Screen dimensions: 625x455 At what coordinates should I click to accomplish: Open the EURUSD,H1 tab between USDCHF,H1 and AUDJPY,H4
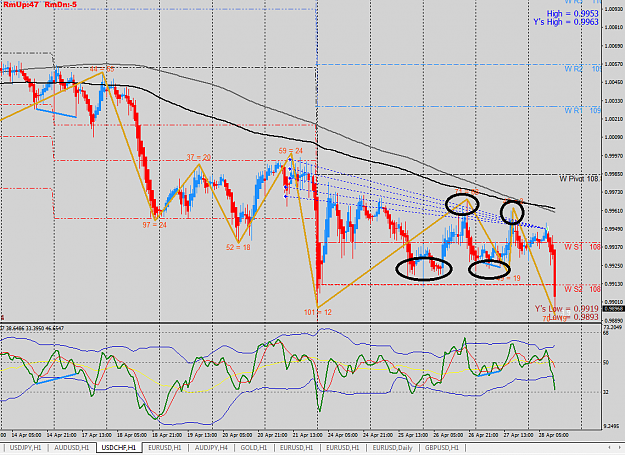point(165,448)
